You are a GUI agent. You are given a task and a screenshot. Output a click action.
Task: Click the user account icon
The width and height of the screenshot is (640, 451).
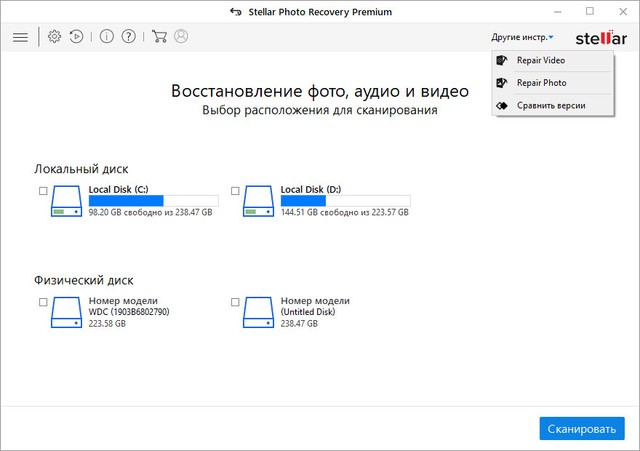pos(181,36)
